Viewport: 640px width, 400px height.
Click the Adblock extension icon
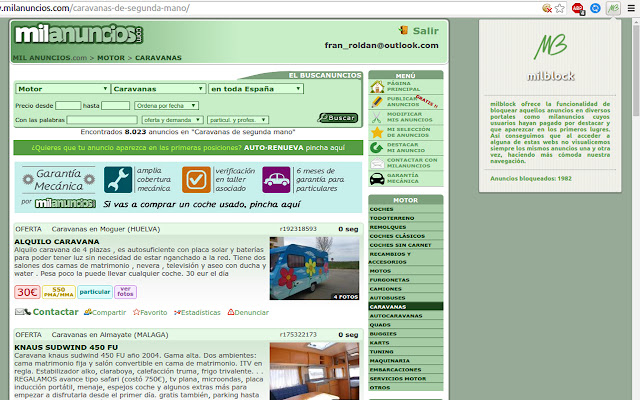[578, 8]
